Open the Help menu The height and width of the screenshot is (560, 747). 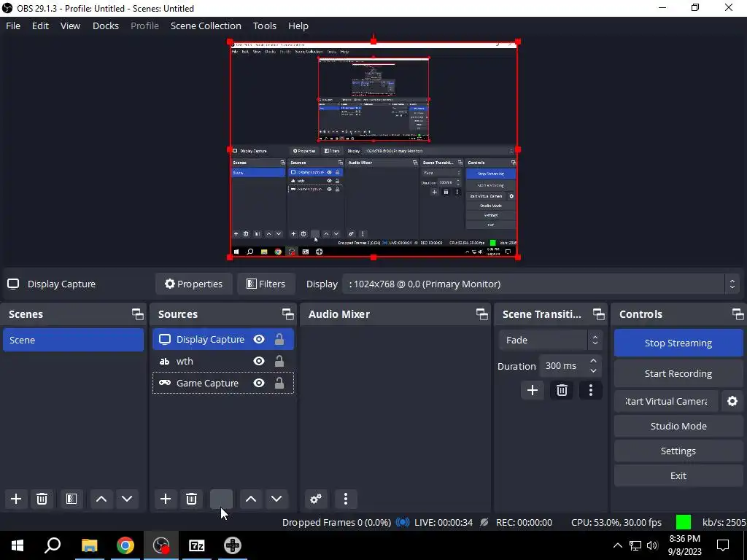click(298, 26)
